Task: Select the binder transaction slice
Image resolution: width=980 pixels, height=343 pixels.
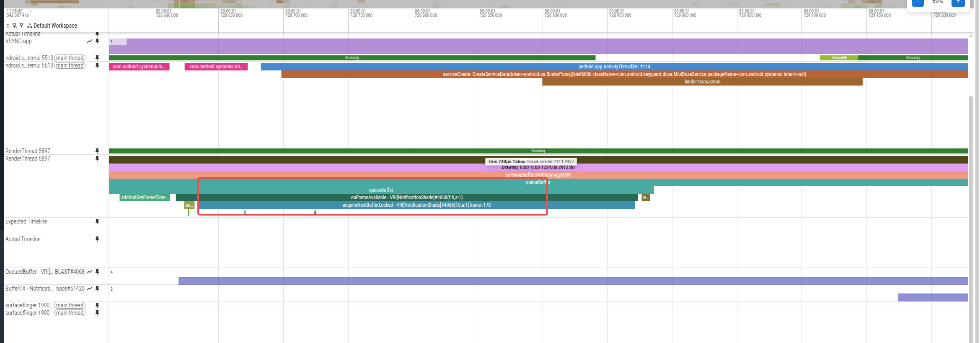Action: 702,82
